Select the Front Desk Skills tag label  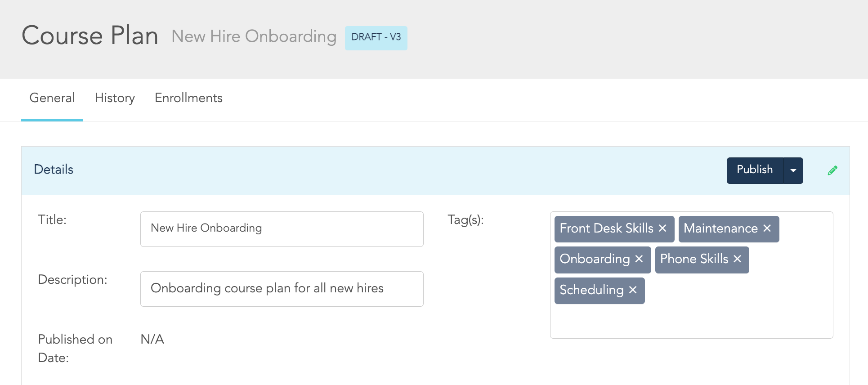coord(606,228)
